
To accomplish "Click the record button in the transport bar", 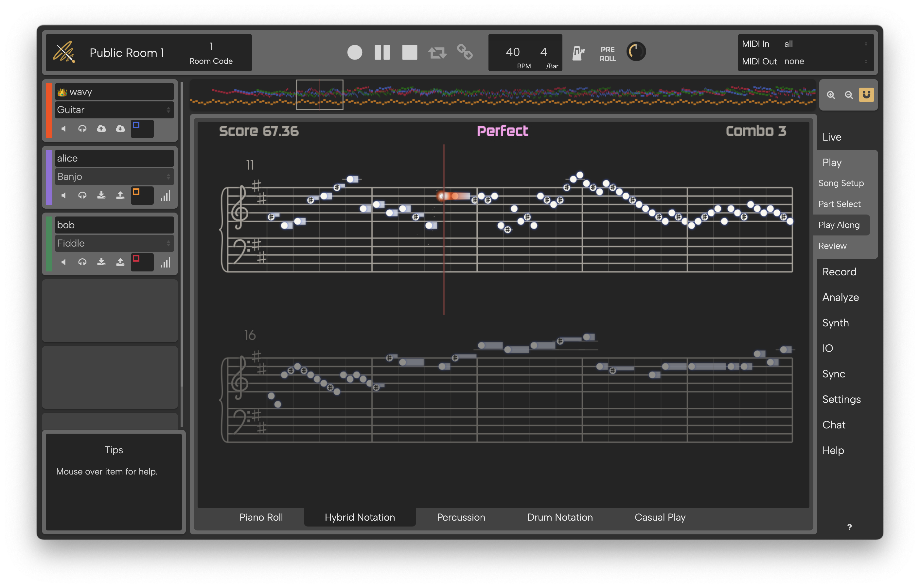I will pos(355,52).
